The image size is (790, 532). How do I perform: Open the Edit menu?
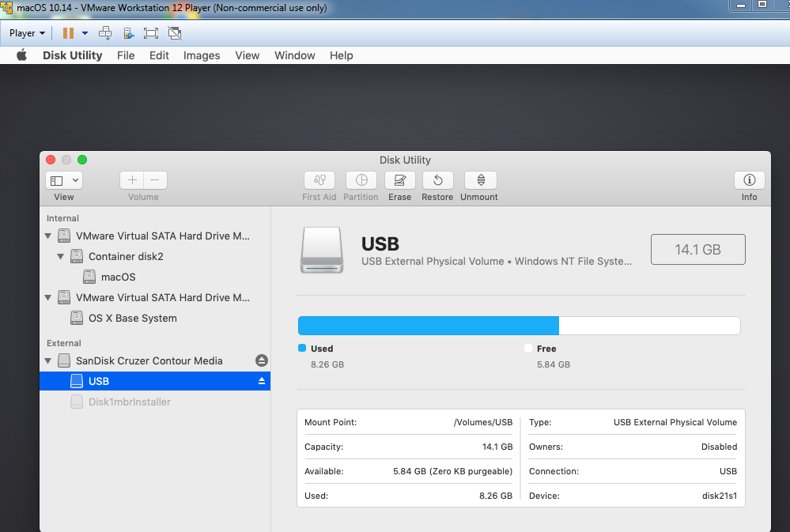(159, 55)
